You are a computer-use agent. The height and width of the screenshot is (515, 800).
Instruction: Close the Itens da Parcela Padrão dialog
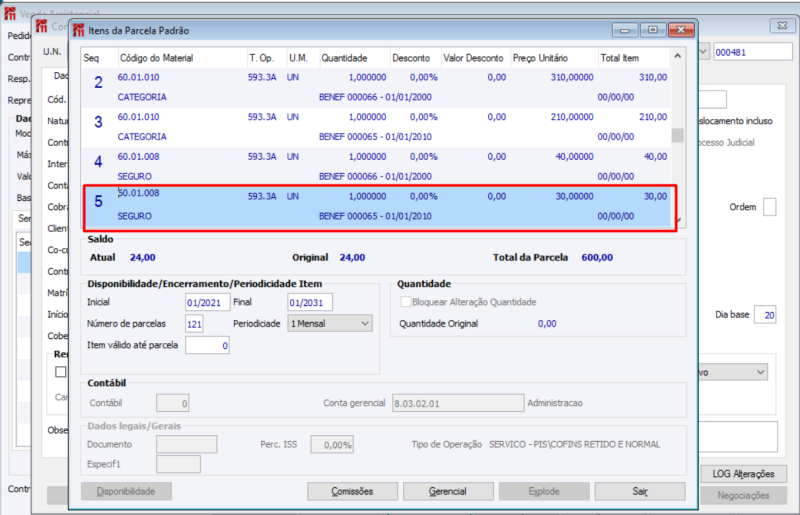tap(680, 30)
